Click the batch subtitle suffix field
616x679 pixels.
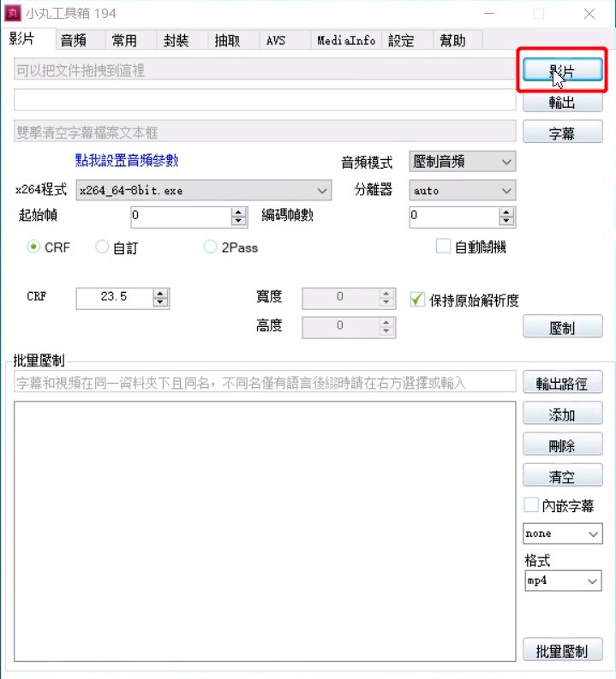pos(265,382)
